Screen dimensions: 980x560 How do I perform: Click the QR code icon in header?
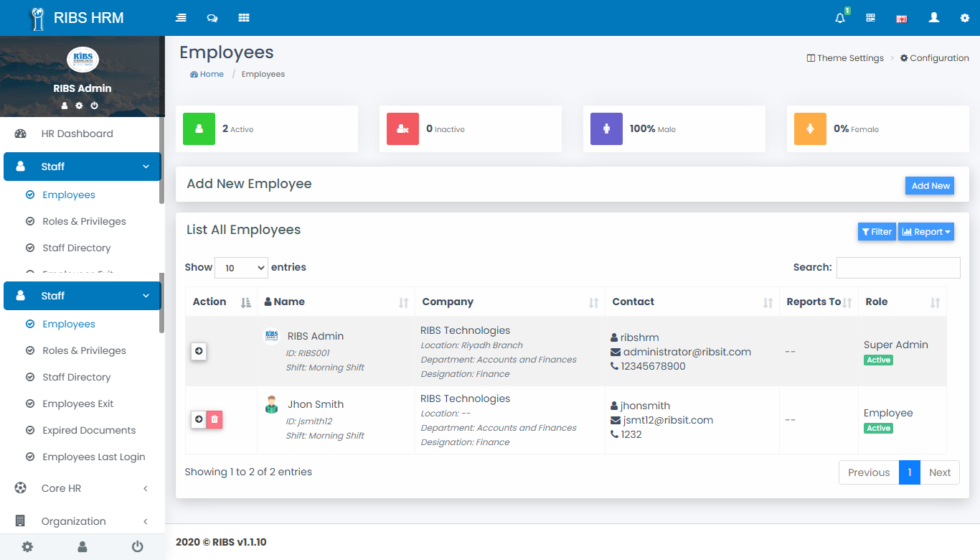(871, 18)
